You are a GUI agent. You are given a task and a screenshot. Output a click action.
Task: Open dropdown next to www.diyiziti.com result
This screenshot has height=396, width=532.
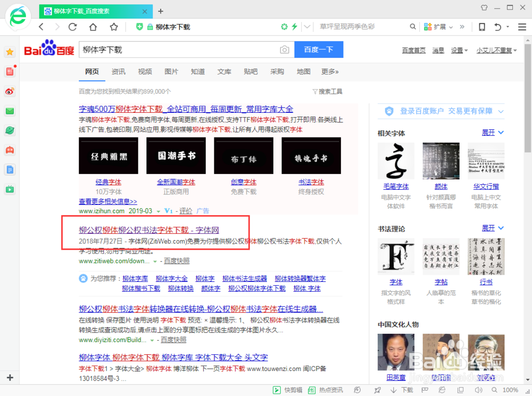(152, 340)
